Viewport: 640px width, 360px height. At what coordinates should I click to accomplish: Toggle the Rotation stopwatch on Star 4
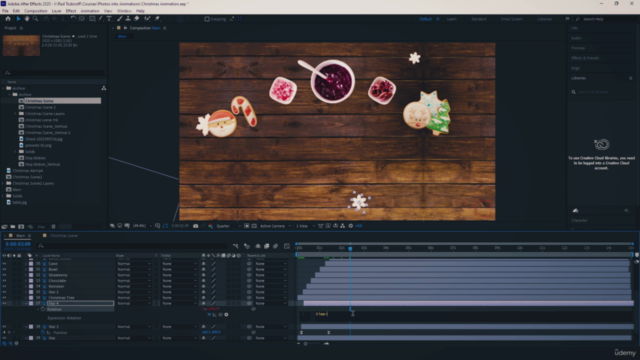coord(43,309)
